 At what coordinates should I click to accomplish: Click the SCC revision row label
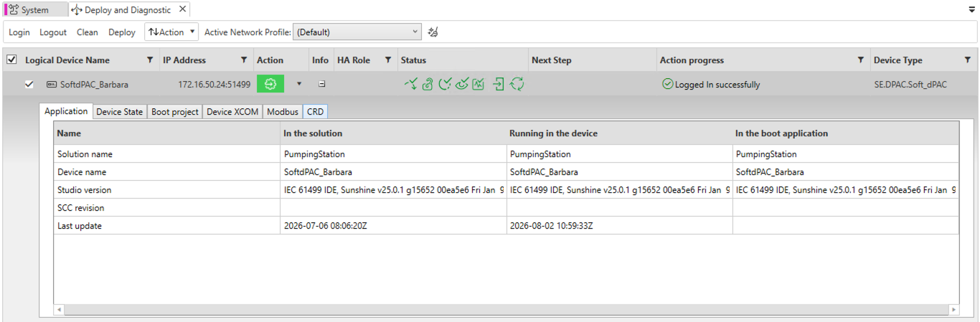80,208
